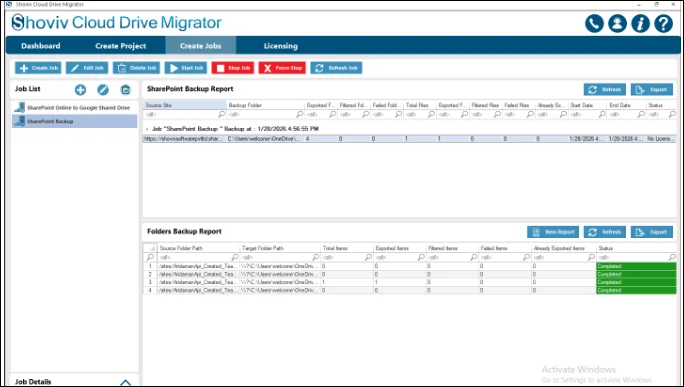Viewport: 684px width, 387px height.
Task: Click the Folders report search icon in corner column
Action: (x=150, y=257)
